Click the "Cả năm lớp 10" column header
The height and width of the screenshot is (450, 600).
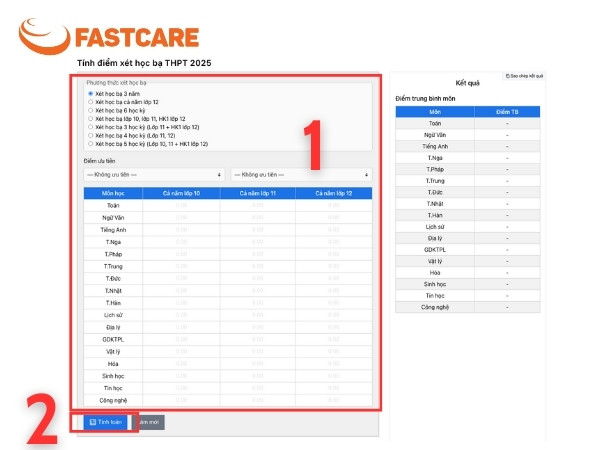[181, 193]
